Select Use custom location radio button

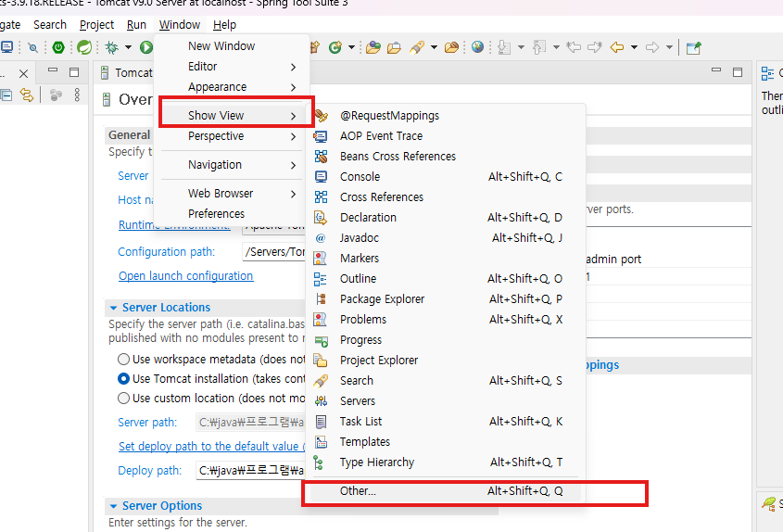tap(123, 399)
